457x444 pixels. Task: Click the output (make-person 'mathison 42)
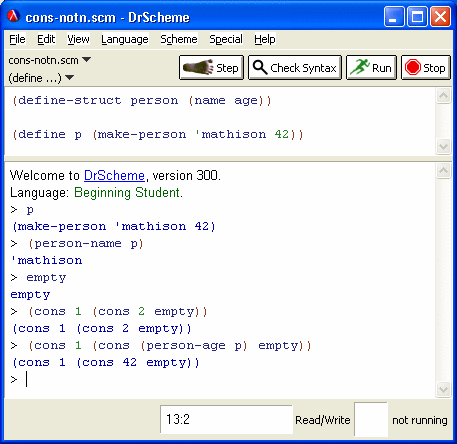pyautogui.click(x=114, y=227)
